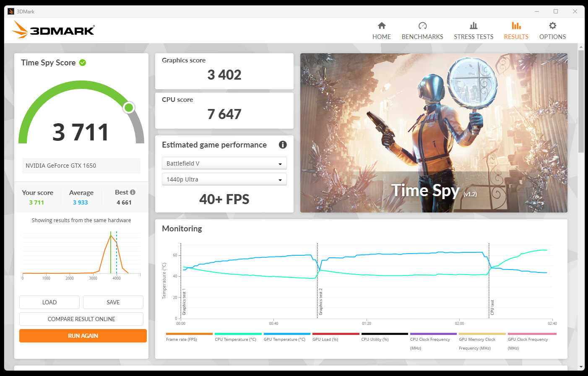Toggle CPU Clock Frequency purple legend

coord(433,342)
